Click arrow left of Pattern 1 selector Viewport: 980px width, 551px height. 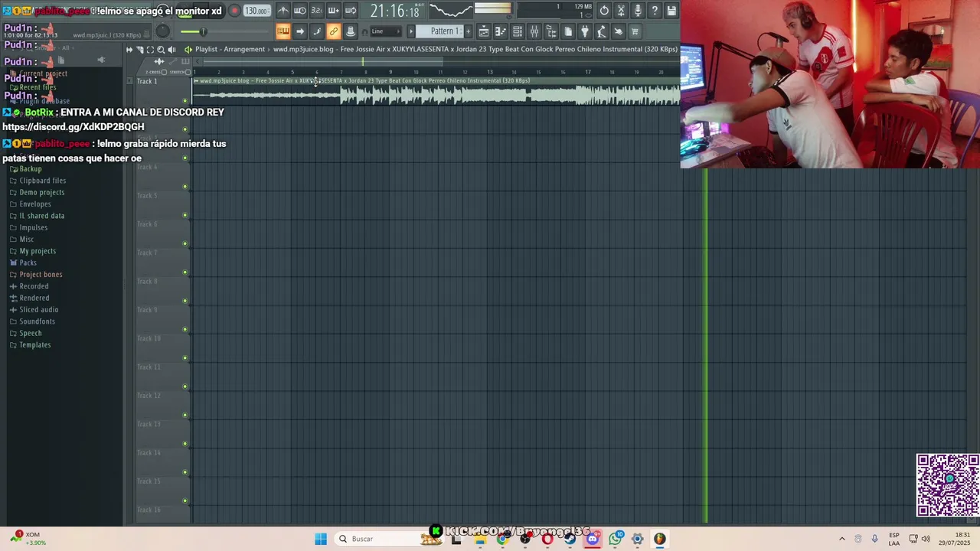410,31
